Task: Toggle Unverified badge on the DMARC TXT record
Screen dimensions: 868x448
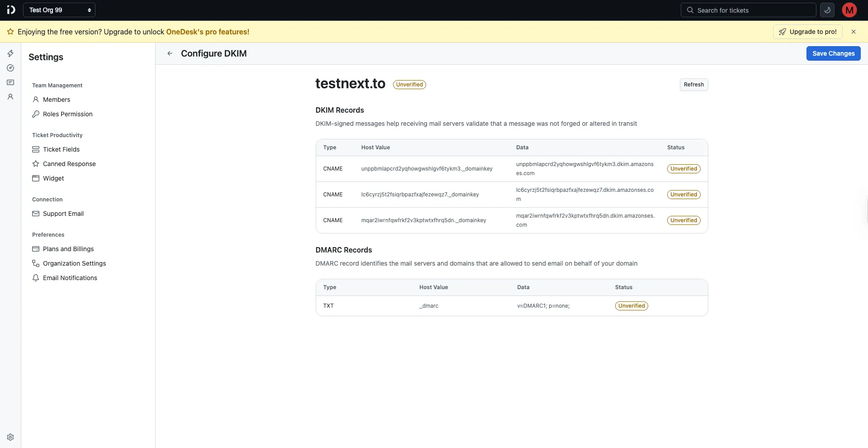Action: point(631,305)
